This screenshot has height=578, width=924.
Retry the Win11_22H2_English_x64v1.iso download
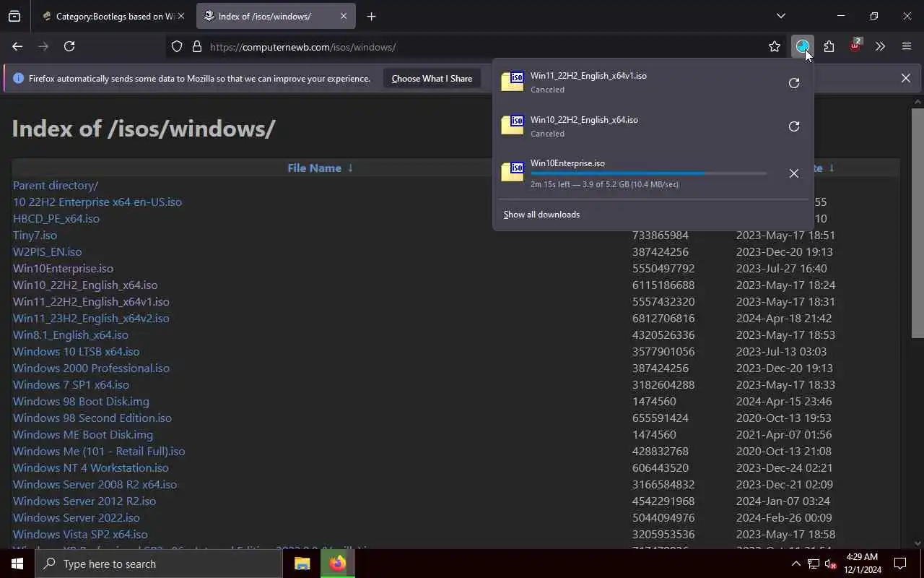pos(794,82)
